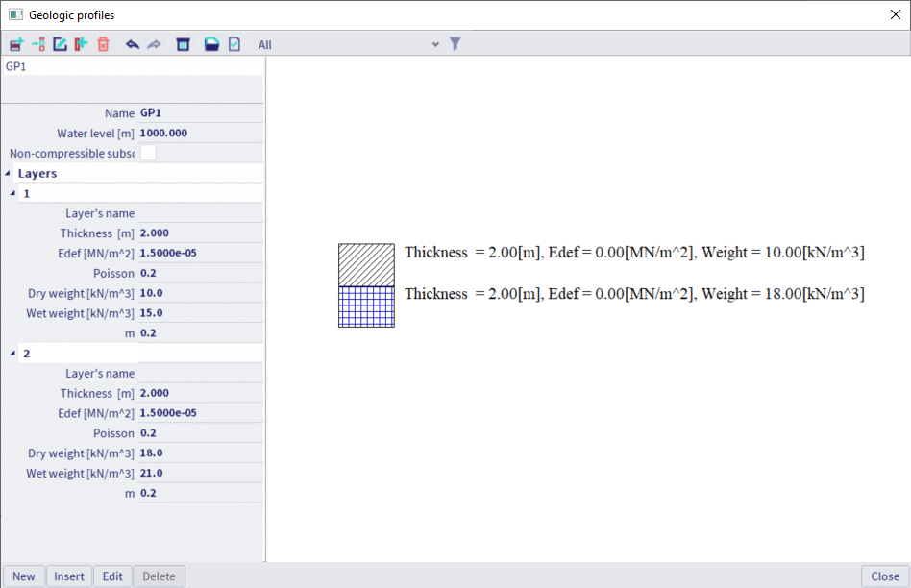Viewport: 911px width, 588px height.
Task: Open the All filter dropdown
Action: tap(348, 44)
